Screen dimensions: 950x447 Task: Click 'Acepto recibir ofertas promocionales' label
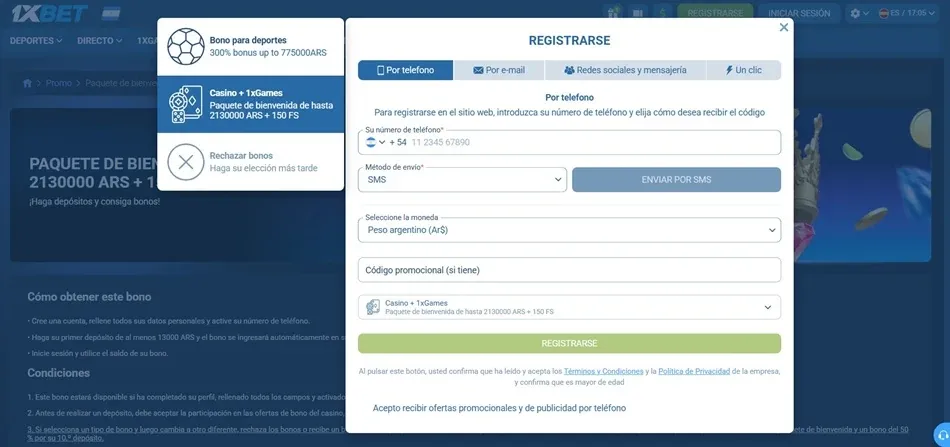pyautogui.click(x=499, y=408)
